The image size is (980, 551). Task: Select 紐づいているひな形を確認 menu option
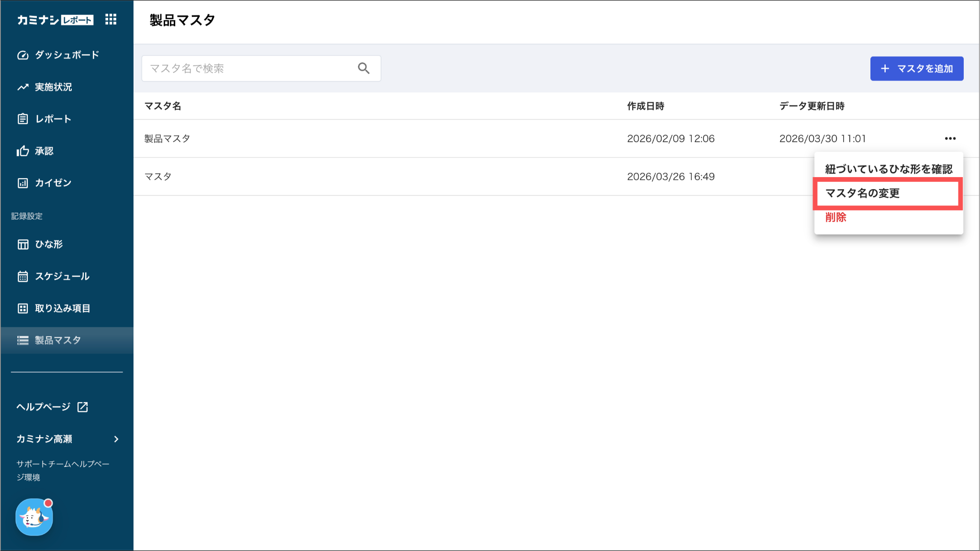889,169
